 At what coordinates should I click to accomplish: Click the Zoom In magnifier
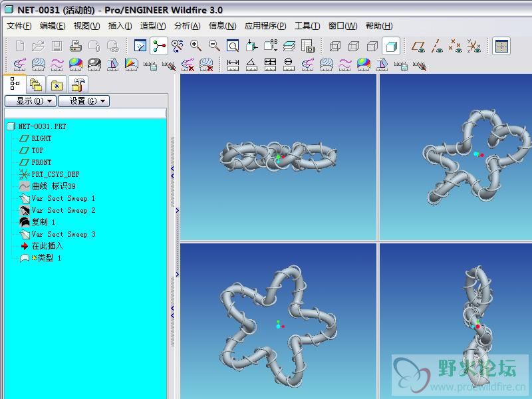tap(196, 45)
